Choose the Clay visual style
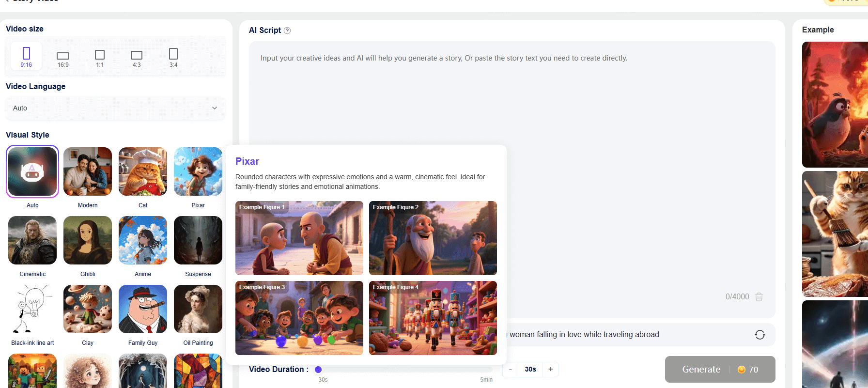 point(88,309)
